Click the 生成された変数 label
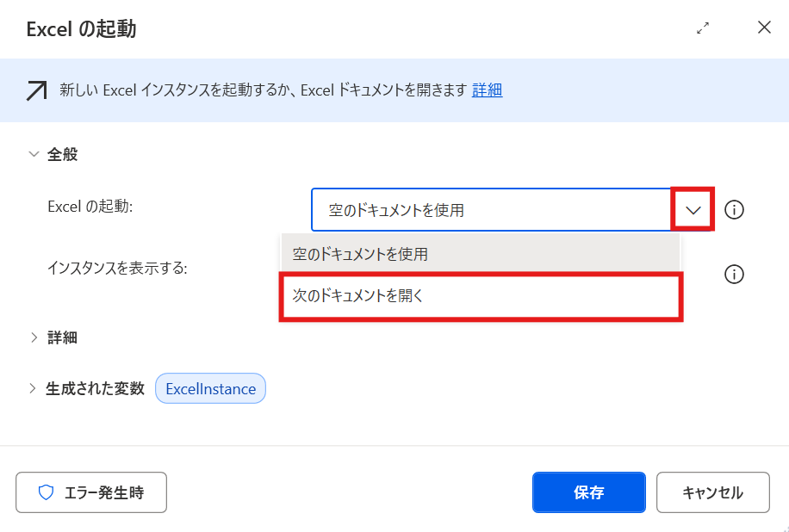Viewport: 789px width, 532px height. (x=95, y=388)
